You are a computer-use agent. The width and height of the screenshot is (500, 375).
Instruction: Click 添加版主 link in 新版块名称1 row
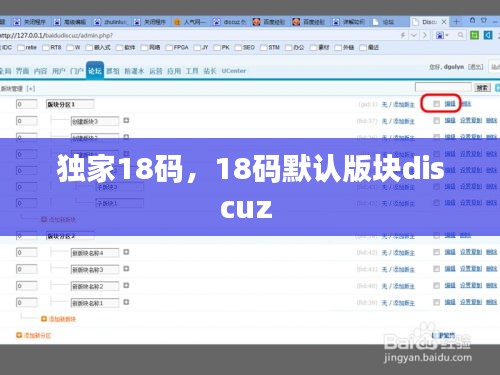point(404,303)
